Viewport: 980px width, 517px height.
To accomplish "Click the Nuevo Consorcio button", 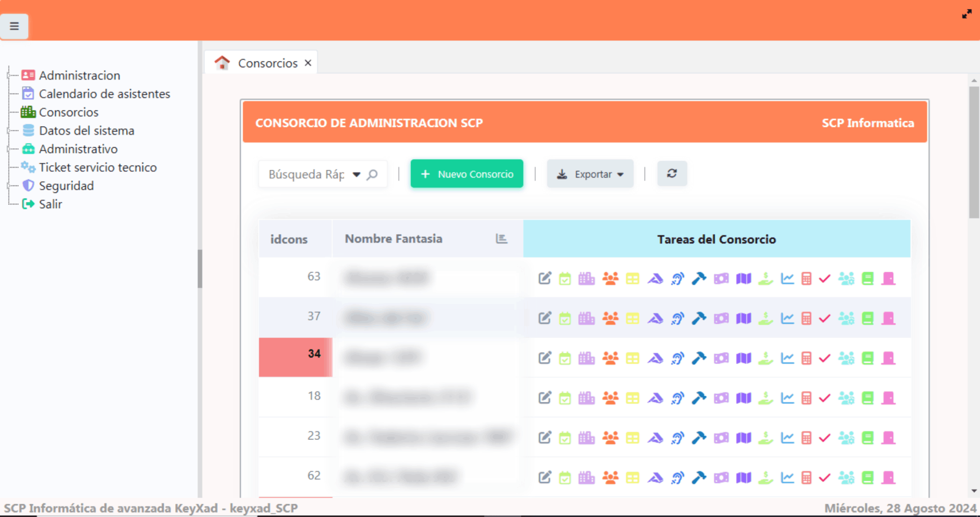I will click(467, 174).
